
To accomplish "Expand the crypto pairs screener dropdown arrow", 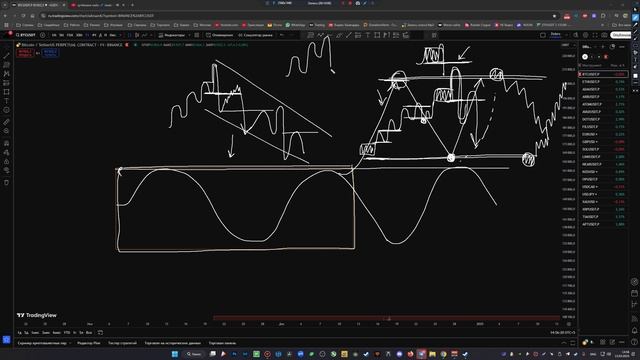I will point(70,343).
